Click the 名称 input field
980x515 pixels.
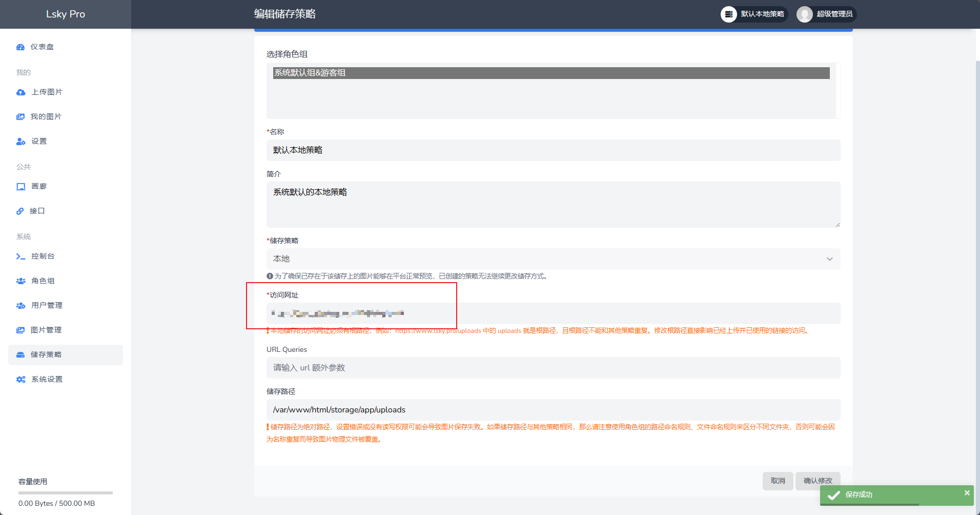pyautogui.click(x=553, y=150)
